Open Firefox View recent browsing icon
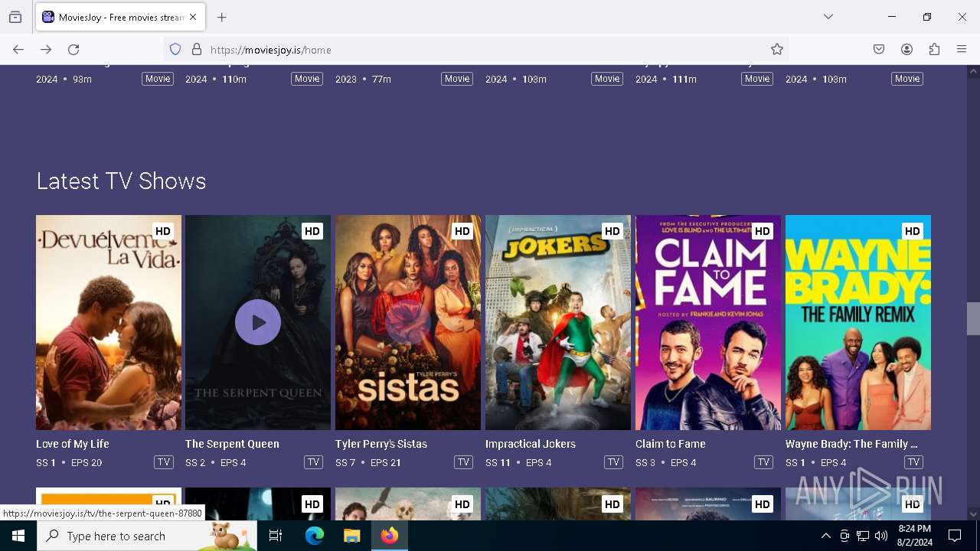 coord(15,17)
